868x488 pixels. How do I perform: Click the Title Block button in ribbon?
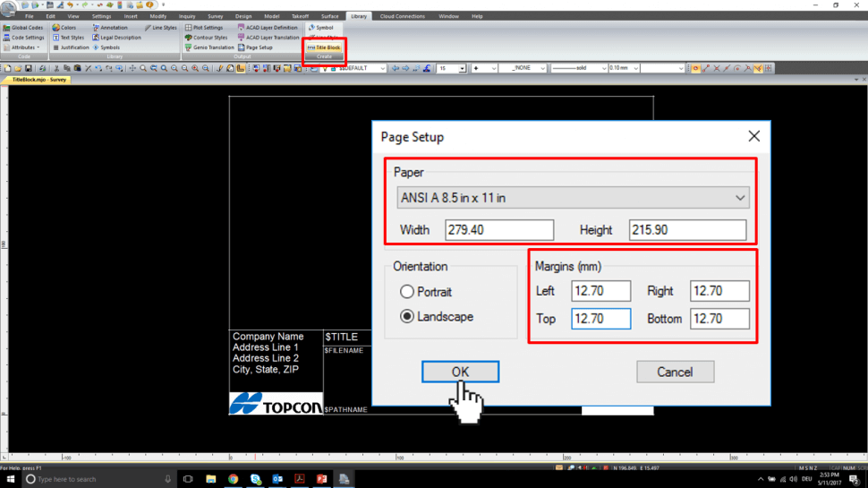pos(324,47)
